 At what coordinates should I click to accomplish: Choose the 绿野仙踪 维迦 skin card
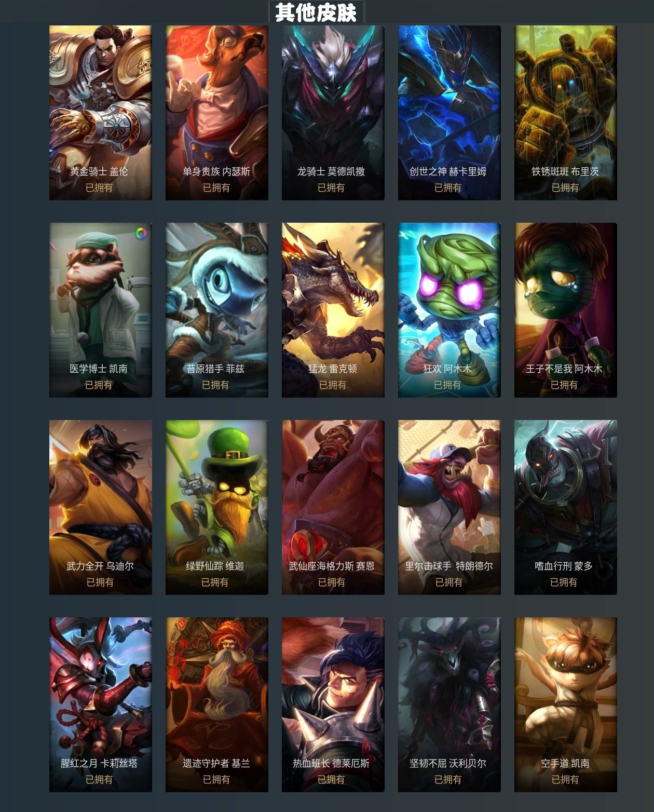217,507
